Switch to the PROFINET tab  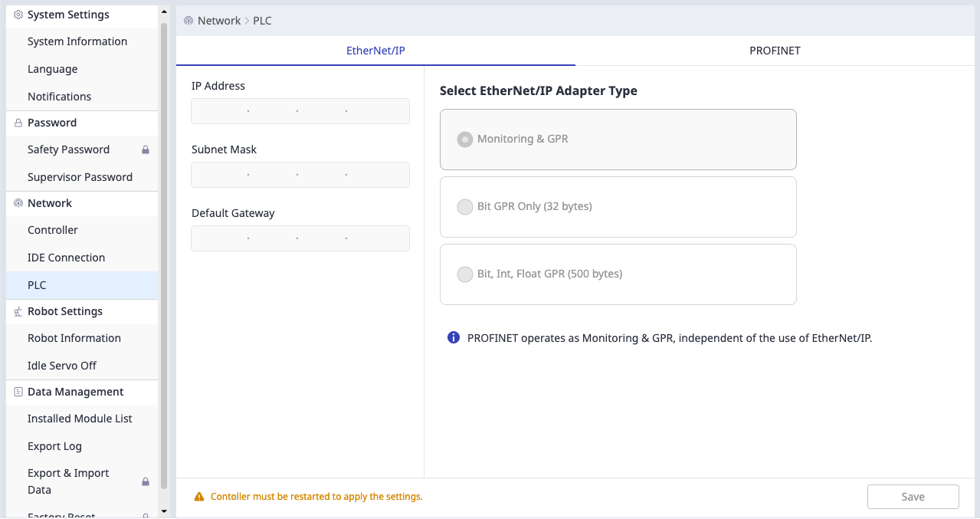[x=775, y=51]
